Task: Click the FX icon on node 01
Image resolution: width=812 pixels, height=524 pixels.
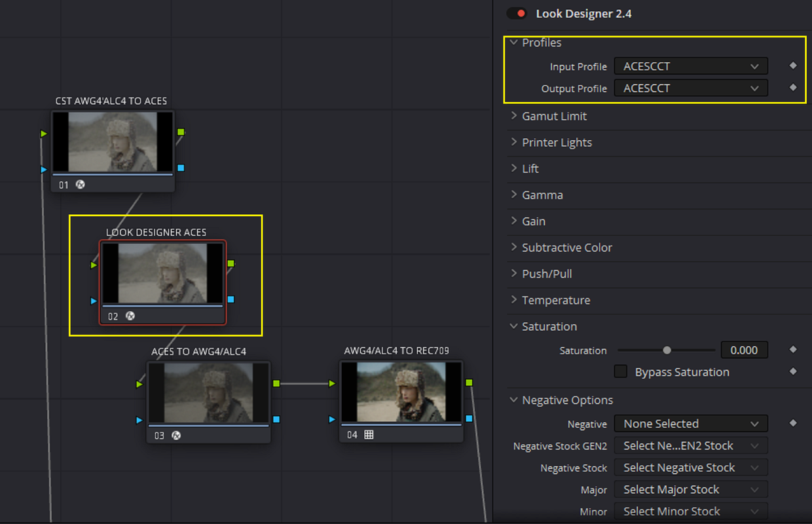Action: pos(81,185)
